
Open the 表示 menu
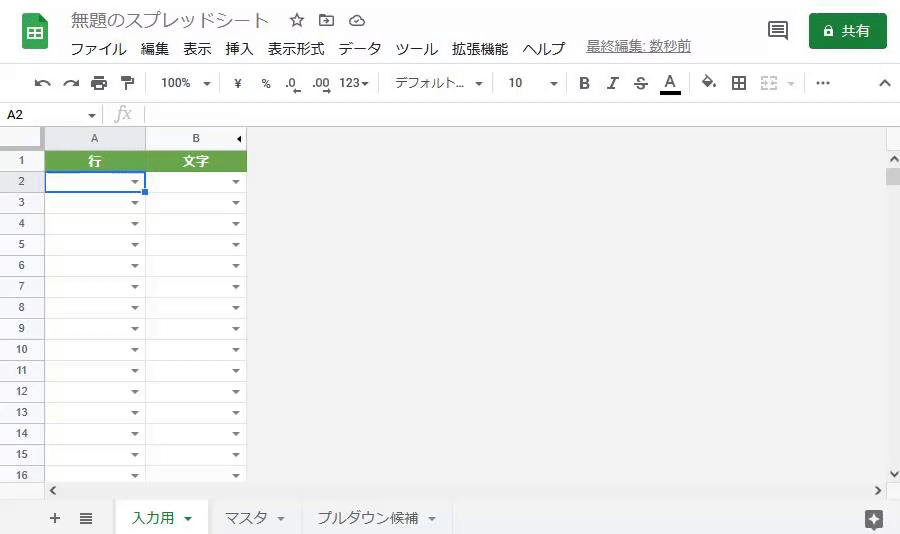(197, 49)
